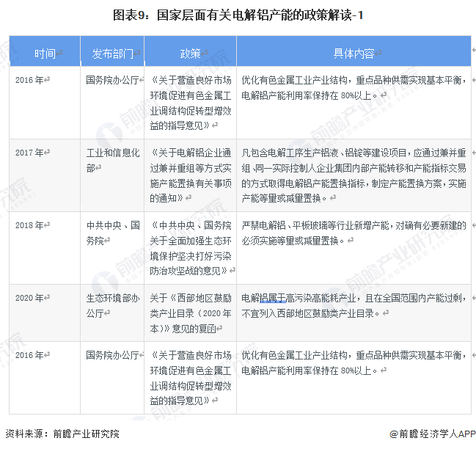Click the 生态环境部办公厅 department cell
The image size is (476, 449).
(112, 304)
